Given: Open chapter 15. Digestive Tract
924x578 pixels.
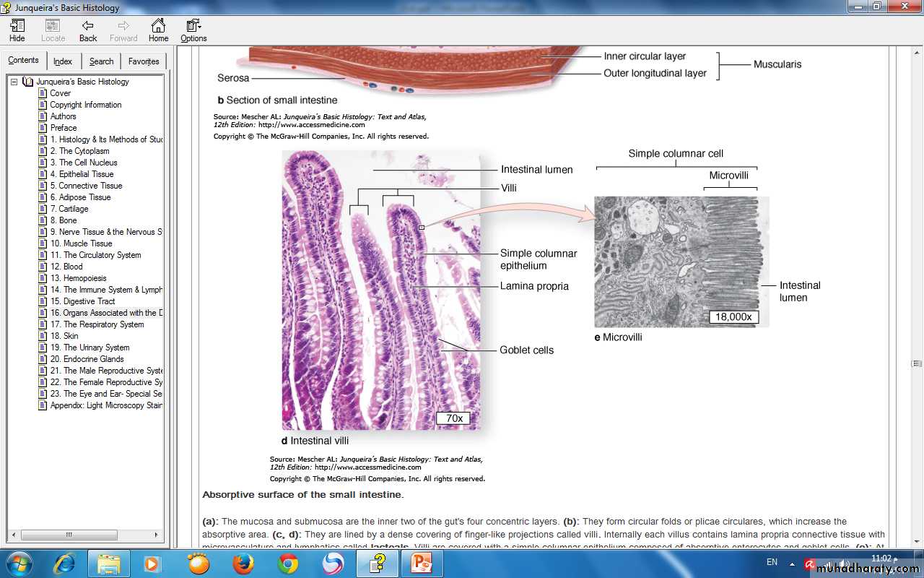Looking at the screenshot, I should (x=82, y=301).
